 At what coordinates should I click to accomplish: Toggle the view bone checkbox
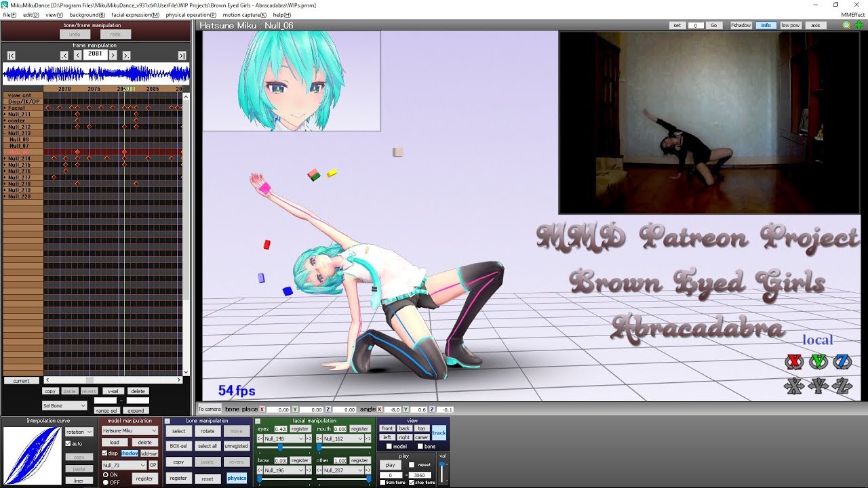[x=419, y=446]
